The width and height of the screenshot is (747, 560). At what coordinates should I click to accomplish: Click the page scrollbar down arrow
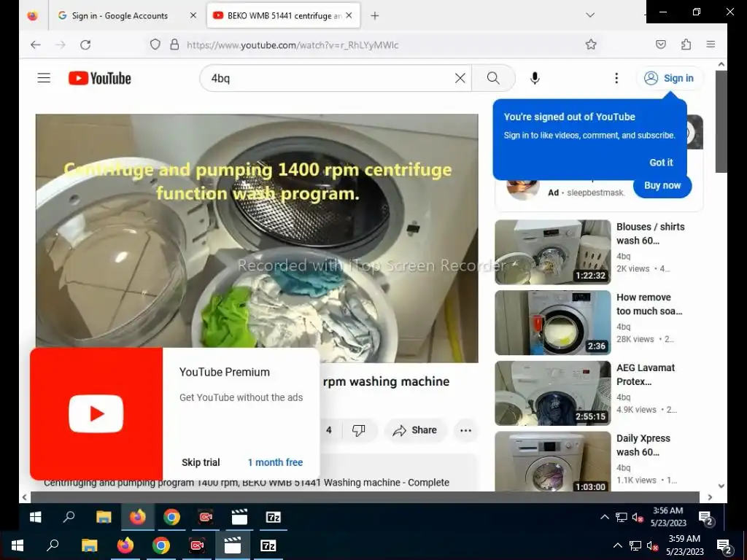pos(721,486)
